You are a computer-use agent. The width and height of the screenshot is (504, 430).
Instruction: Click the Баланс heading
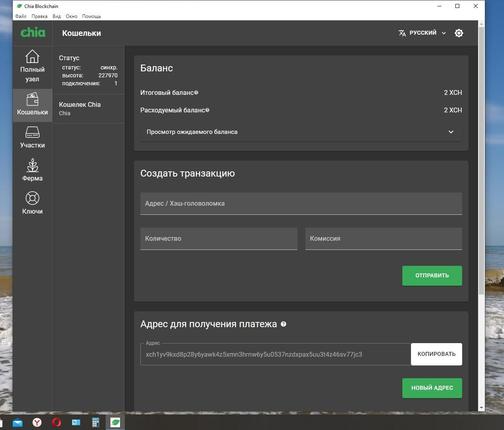click(157, 68)
